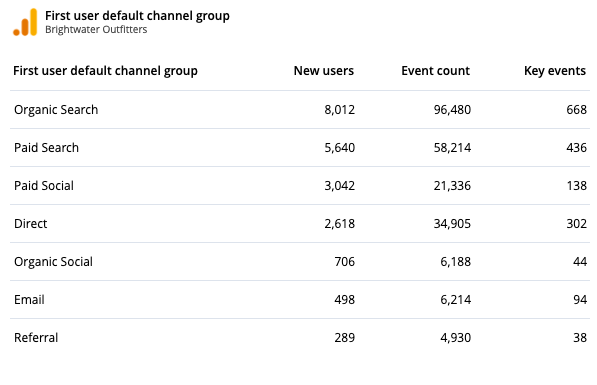This screenshot has width=597, height=385.
Task: Click the key events value 38
Action: click(580, 338)
